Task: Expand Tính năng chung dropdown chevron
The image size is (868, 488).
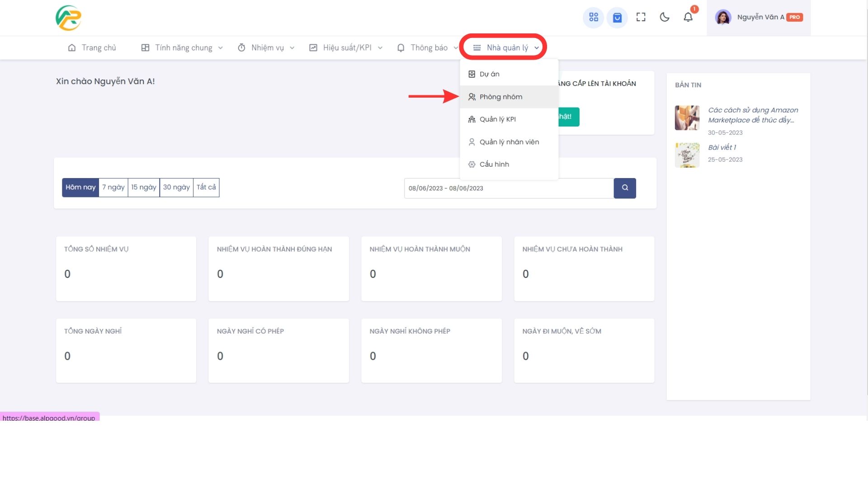Action: pyautogui.click(x=221, y=48)
